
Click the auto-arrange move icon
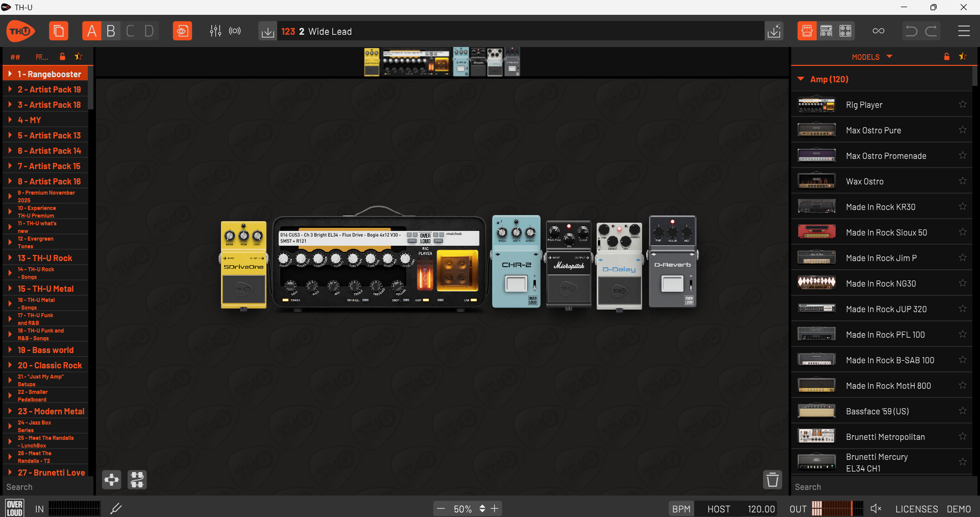click(x=112, y=480)
